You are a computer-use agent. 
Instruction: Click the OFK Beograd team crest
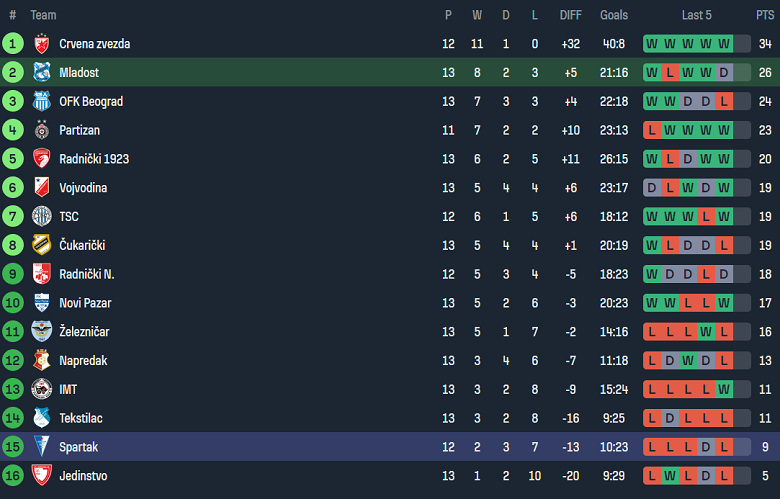click(41, 101)
